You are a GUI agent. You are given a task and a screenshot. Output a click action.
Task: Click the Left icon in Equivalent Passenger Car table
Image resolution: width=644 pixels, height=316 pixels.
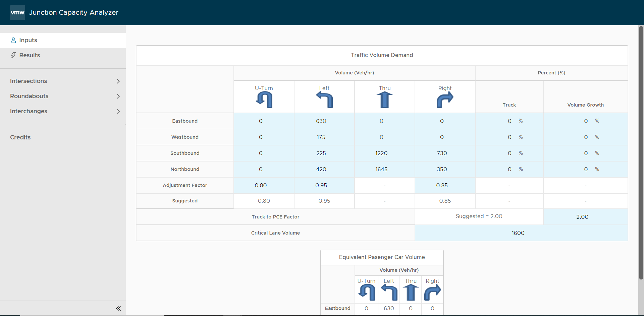tap(389, 292)
